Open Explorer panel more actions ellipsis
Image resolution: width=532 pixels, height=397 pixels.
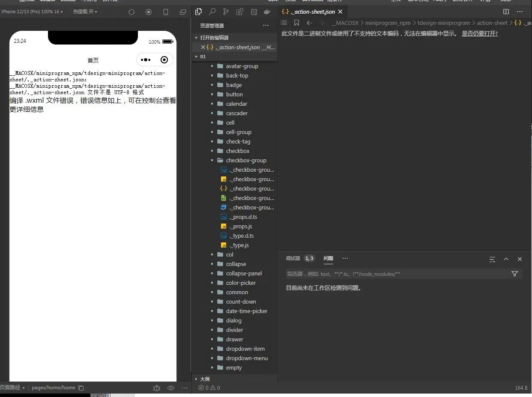[266, 26]
